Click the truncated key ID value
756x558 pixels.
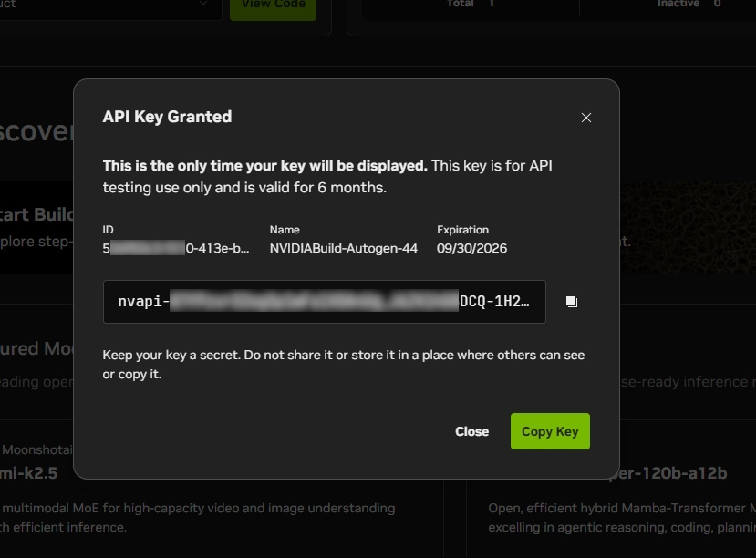[176, 248]
